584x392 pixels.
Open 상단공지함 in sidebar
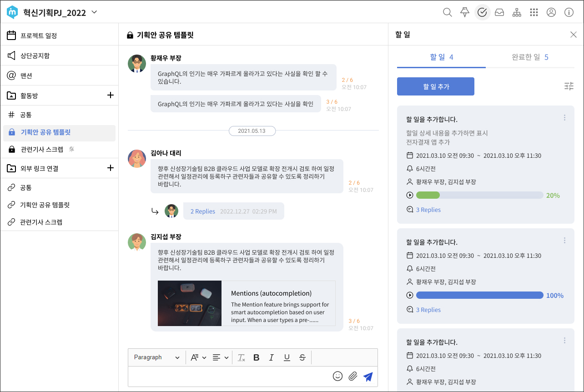point(59,55)
